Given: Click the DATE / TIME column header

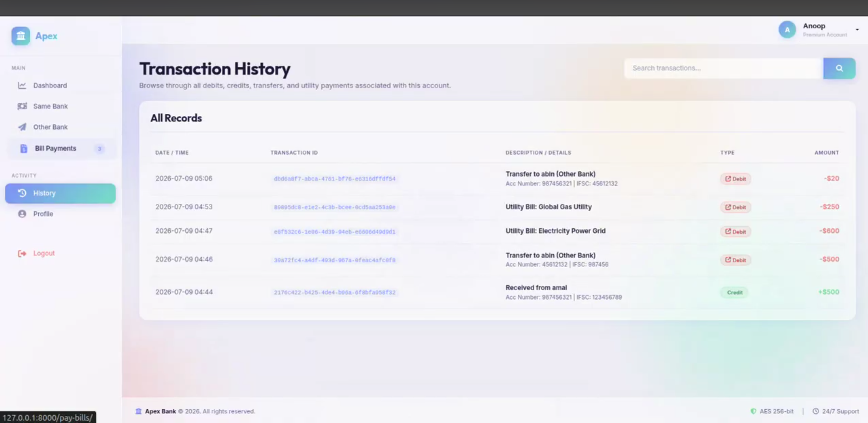Looking at the screenshot, I should coord(172,153).
